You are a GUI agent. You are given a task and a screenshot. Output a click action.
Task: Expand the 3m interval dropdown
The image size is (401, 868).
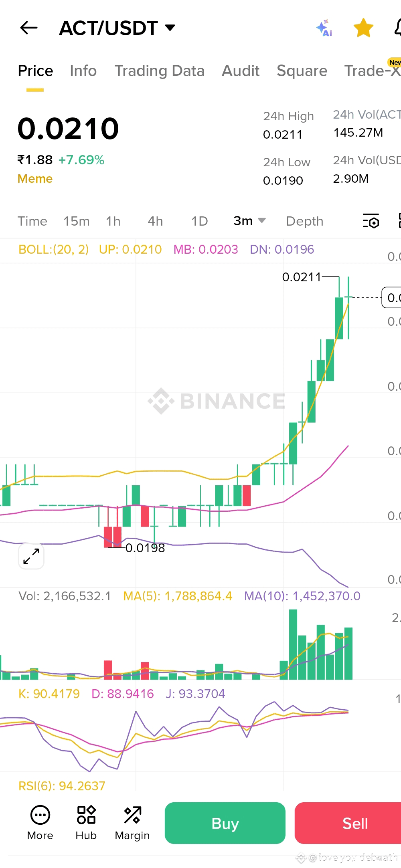coord(249,221)
